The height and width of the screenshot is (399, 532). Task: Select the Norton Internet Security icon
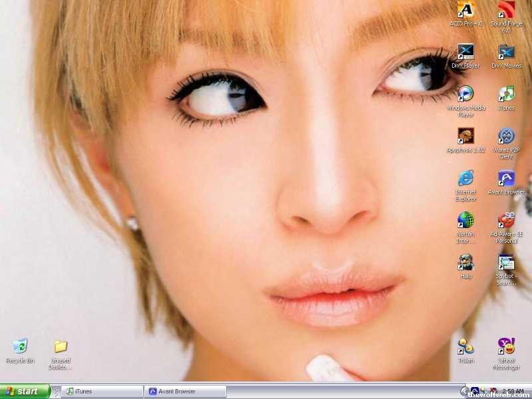point(465,220)
